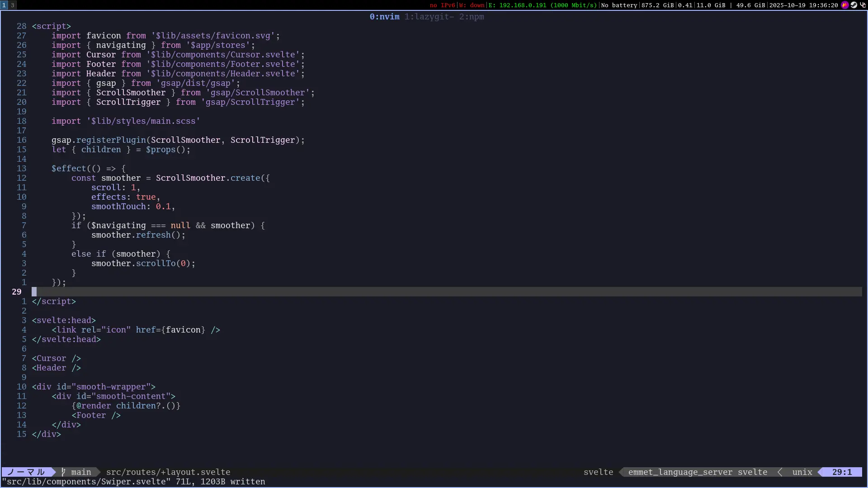
Task: Open the 2:npm tmux window tab
Action: [472, 17]
